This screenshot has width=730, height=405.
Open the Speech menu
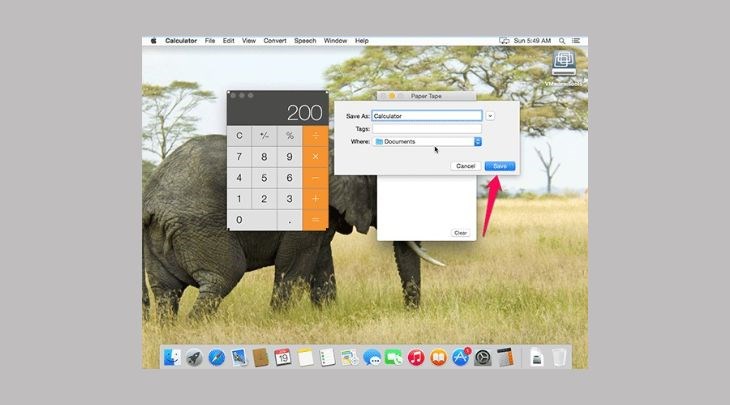[305, 41]
